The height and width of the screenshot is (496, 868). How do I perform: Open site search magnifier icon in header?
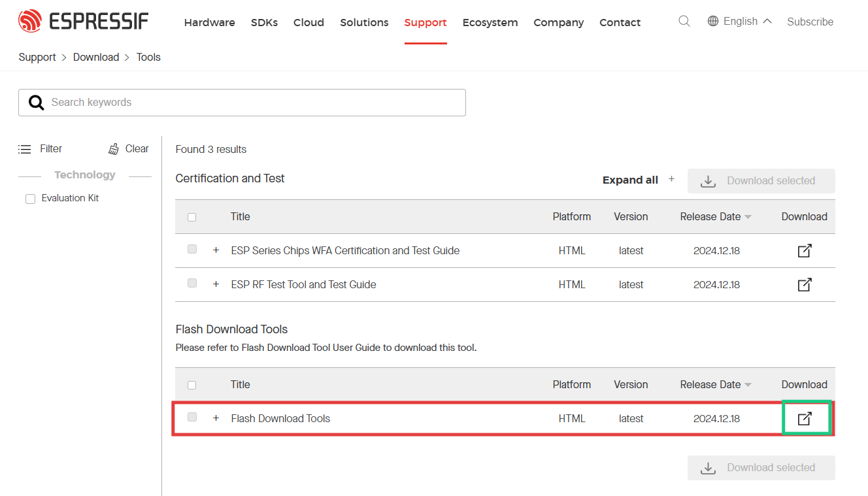coord(684,22)
